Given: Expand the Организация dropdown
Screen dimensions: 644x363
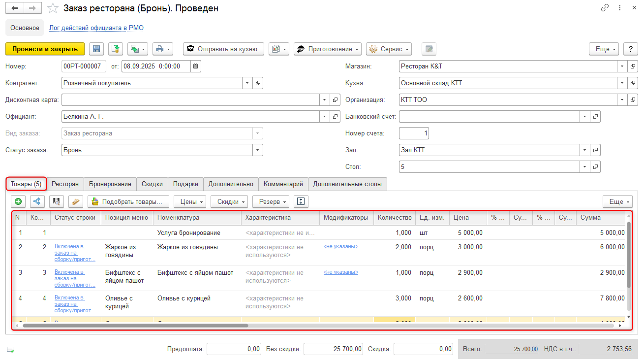Looking at the screenshot, I should click(622, 100).
